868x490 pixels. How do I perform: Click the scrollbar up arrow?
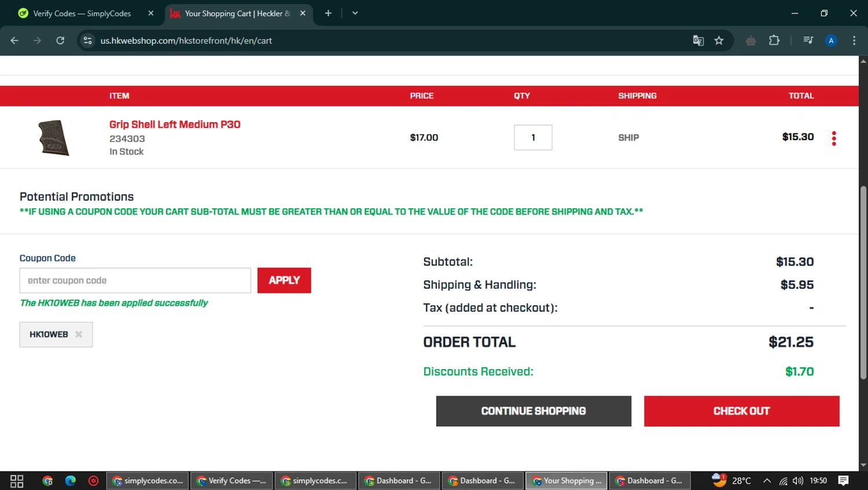(x=863, y=60)
